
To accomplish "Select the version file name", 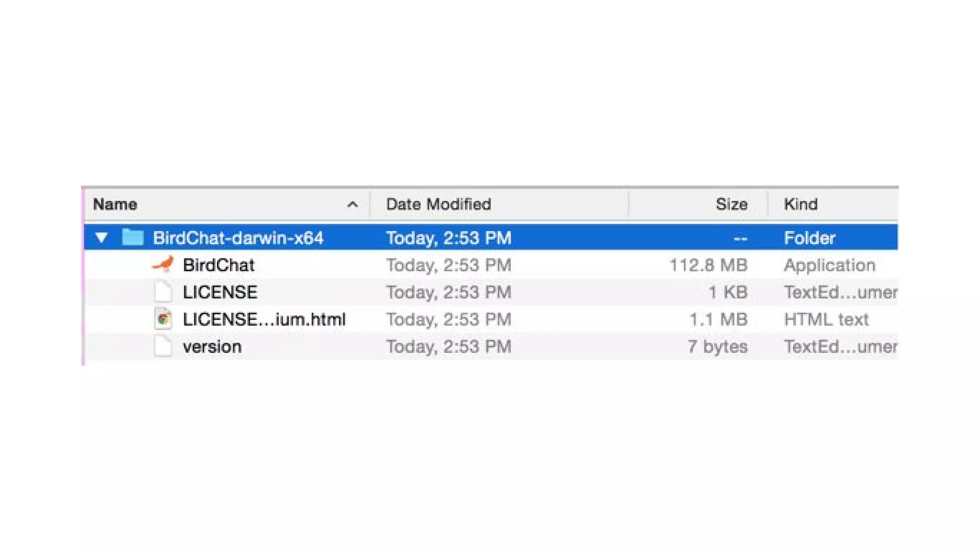I will pyautogui.click(x=212, y=347).
